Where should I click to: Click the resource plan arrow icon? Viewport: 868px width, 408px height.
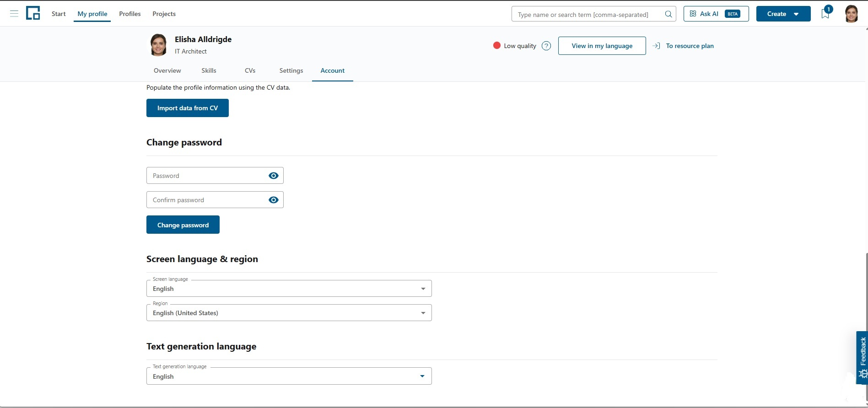656,46
